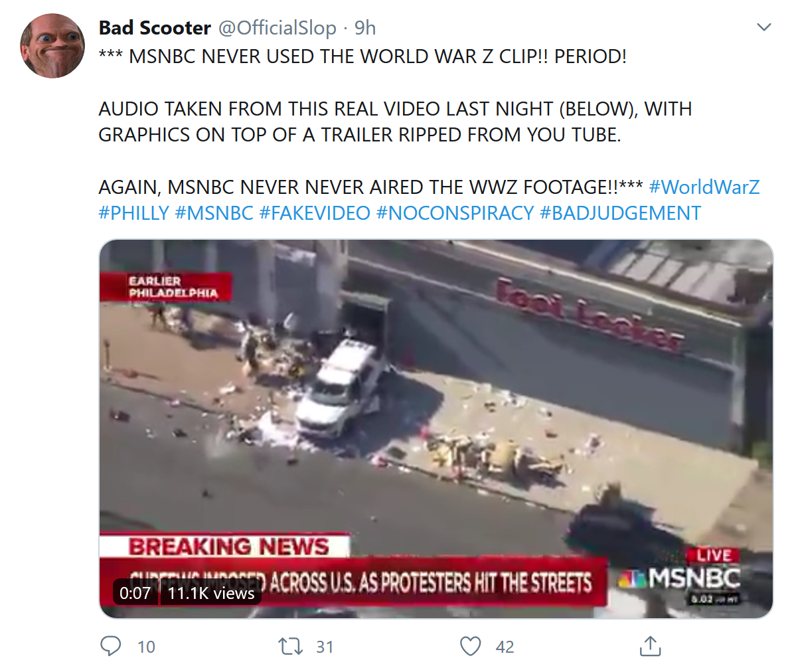Open the 9h timestamp link
Viewport: 794px width, 672px height.
click(365, 28)
